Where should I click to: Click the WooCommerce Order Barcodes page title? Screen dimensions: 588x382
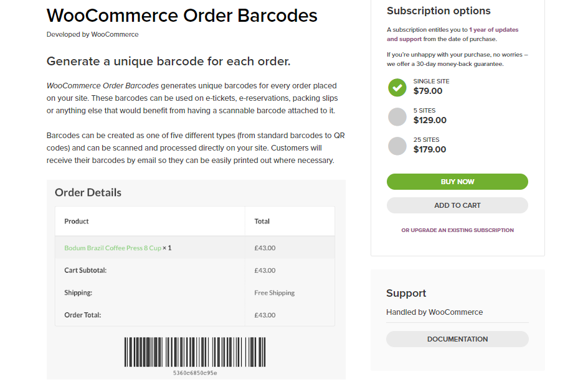182,16
